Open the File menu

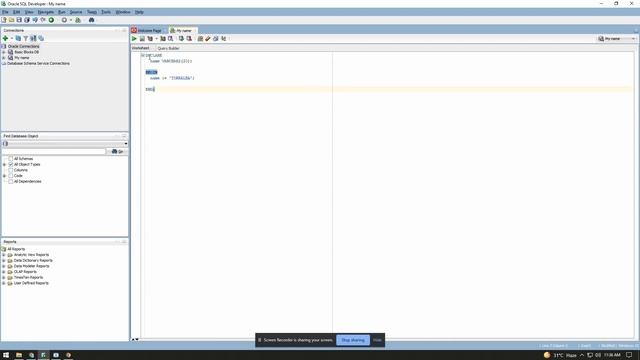point(5,12)
